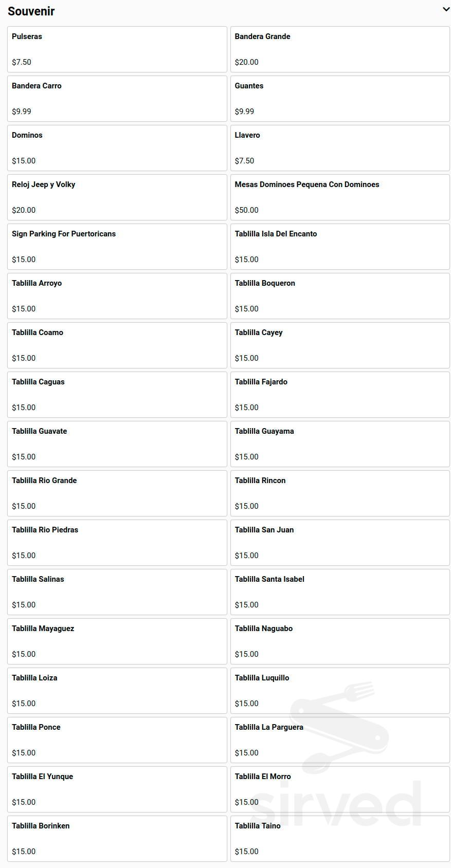Select the Bandera Grande menu item
The image size is (451, 868).
coord(340,49)
